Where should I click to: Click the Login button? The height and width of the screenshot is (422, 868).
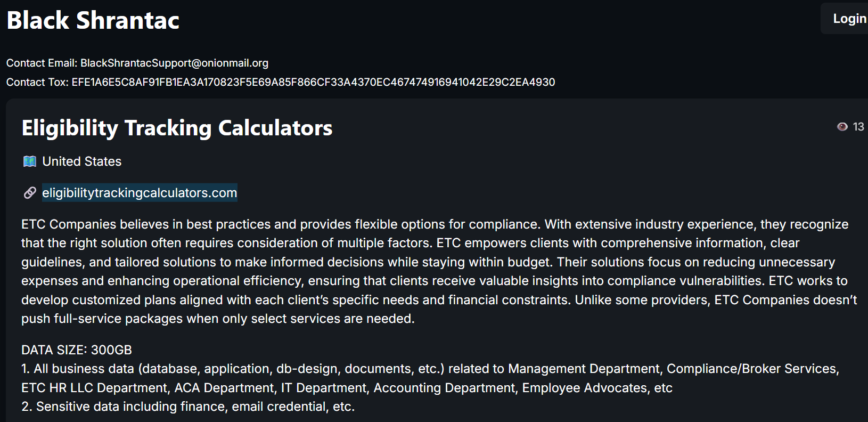tap(849, 19)
